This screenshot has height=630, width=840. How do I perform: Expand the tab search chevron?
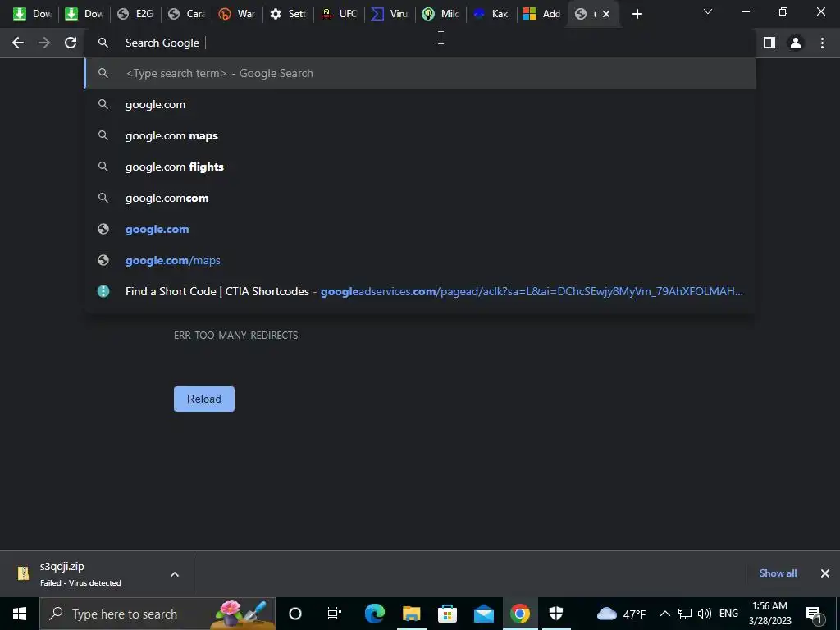(x=708, y=11)
